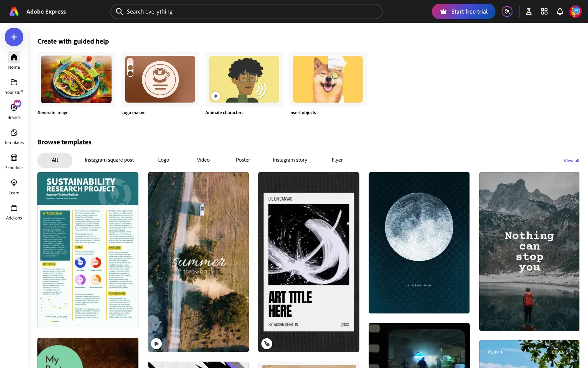588x368 pixels.
Task: Open the Logo maker thumbnail
Action: pos(160,79)
